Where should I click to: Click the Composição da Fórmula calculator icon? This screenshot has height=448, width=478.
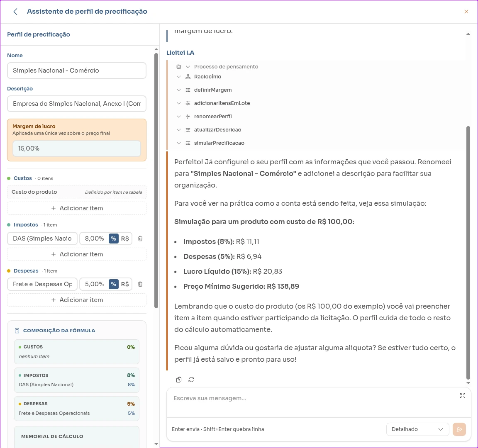[x=17, y=331]
